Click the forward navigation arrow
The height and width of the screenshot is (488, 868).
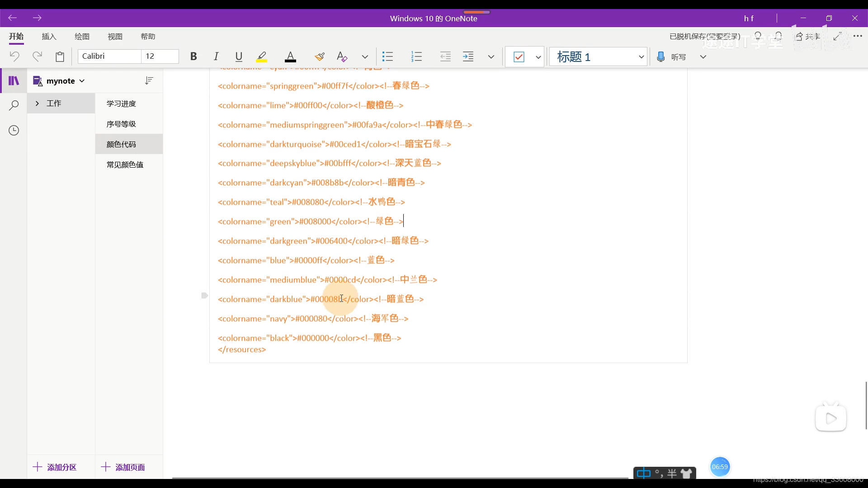coord(37,18)
